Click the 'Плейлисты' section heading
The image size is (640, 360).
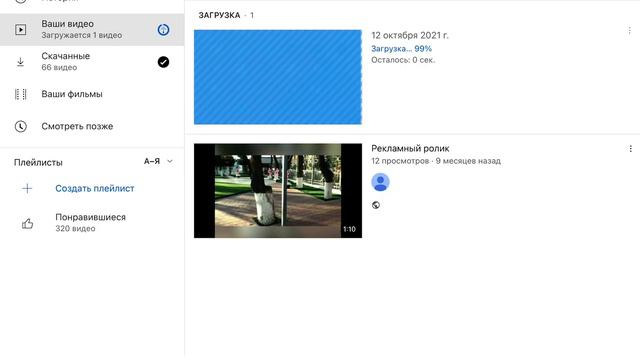coord(38,162)
